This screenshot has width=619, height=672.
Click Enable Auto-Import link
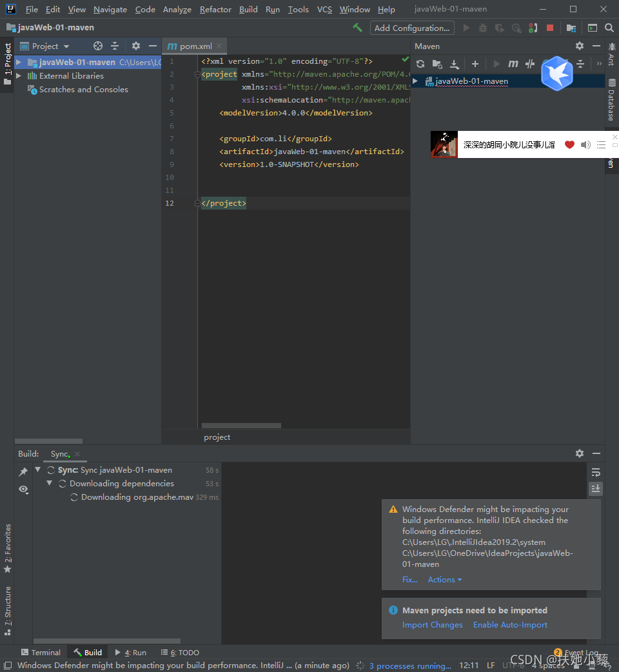510,625
